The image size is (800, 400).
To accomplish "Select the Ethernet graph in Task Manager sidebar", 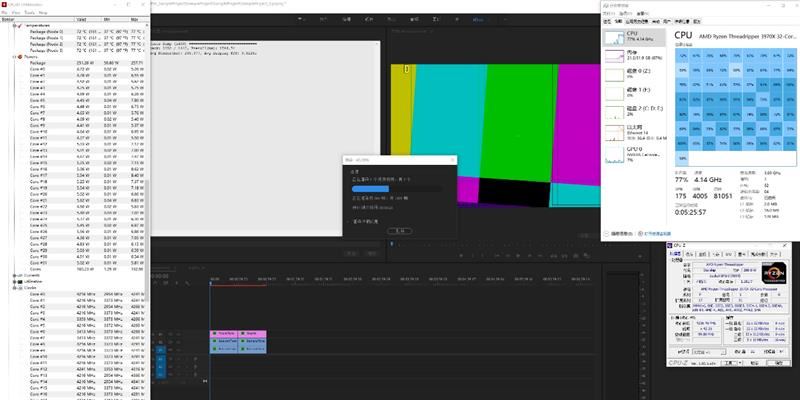I will [x=634, y=132].
